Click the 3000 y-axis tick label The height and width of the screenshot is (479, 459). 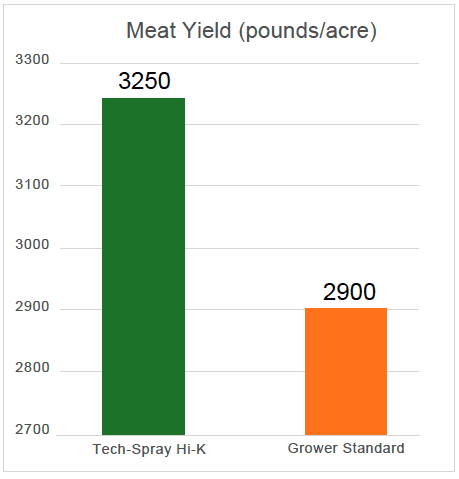pos(32,245)
